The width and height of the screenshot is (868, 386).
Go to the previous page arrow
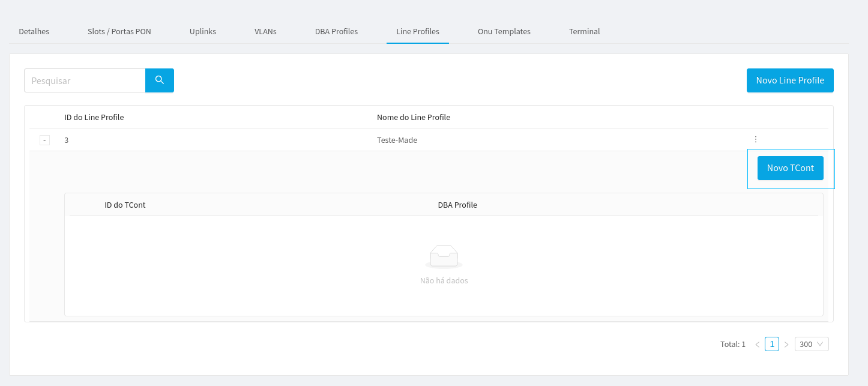(757, 345)
